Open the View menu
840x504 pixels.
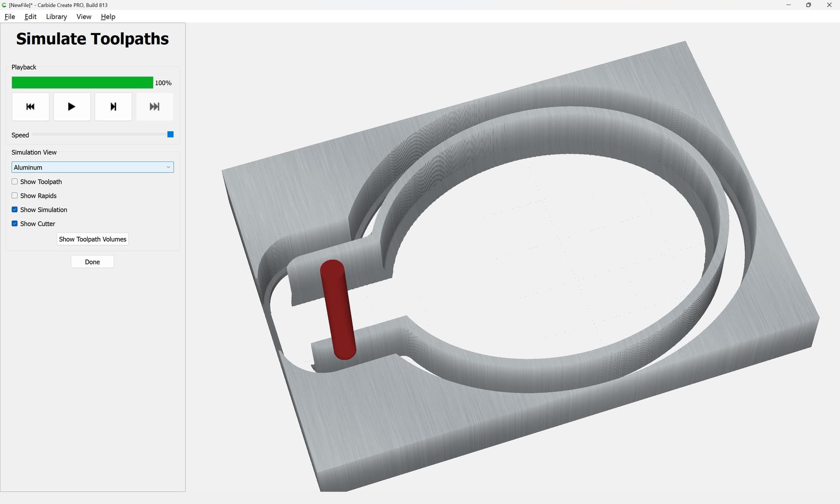point(84,17)
